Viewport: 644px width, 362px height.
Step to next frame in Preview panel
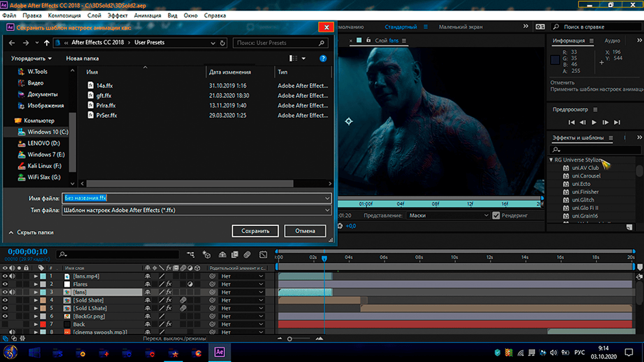(605, 123)
